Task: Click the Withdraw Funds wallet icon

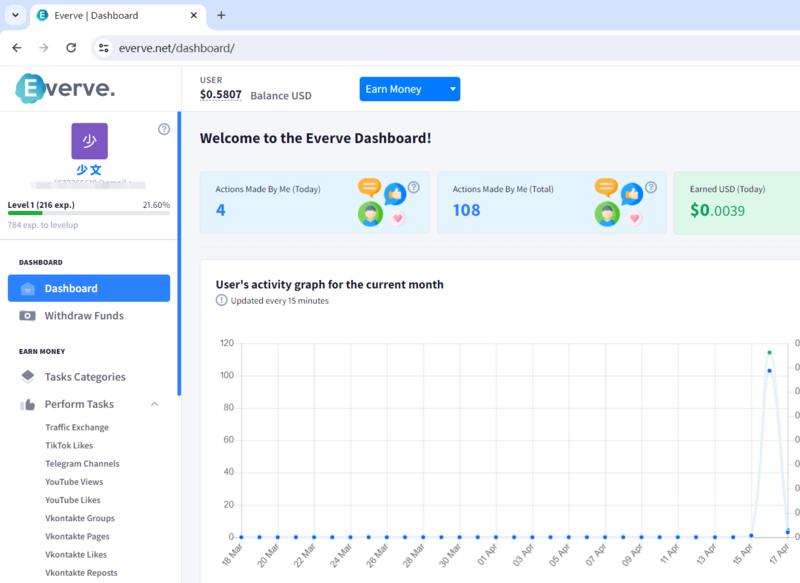Action: pos(28,316)
